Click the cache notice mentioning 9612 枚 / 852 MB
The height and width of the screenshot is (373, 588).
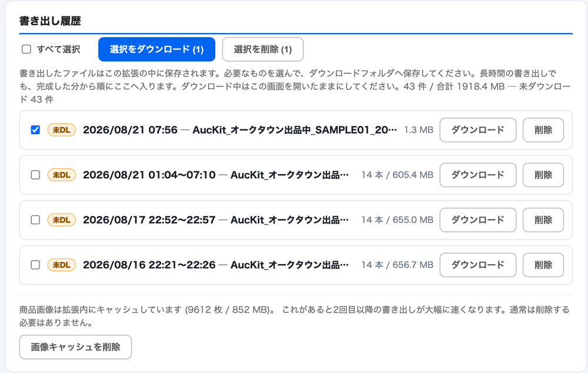[295, 316]
